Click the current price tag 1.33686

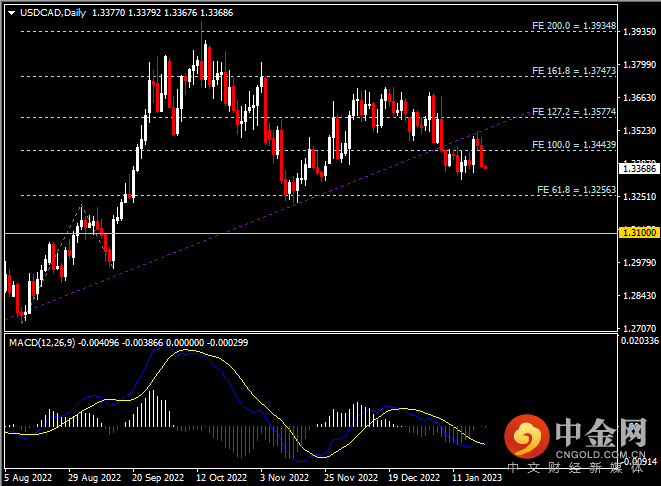(640, 169)
